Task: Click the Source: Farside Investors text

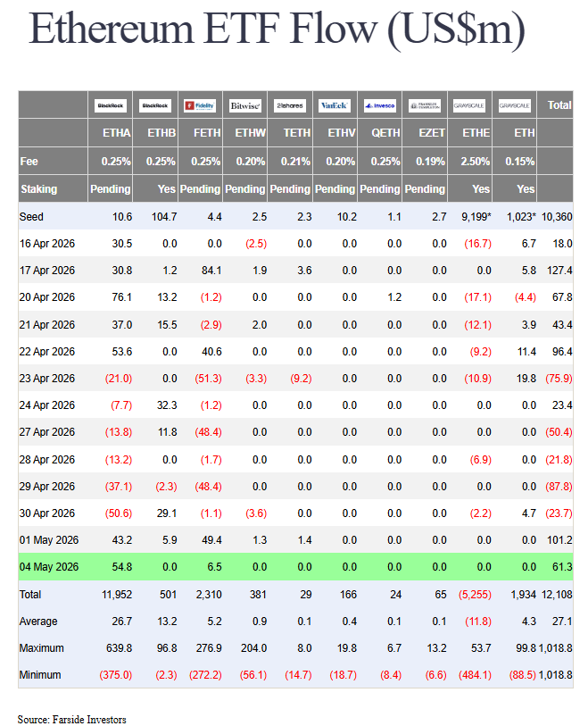Action: point(71,720)
